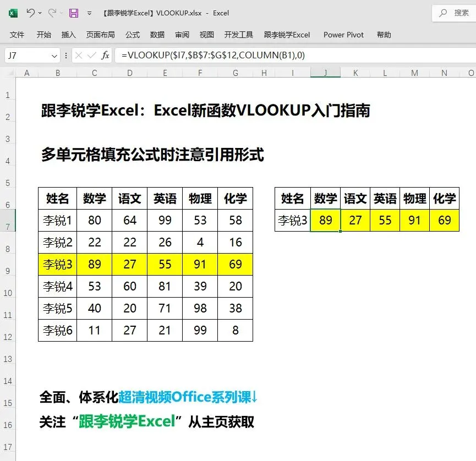Select column header J

(x=325, y=73)
